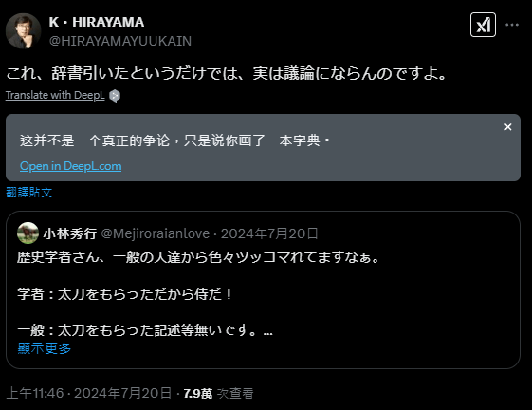
Task: Click the DeepL hexagon logo icon
Action: (115, 96)
